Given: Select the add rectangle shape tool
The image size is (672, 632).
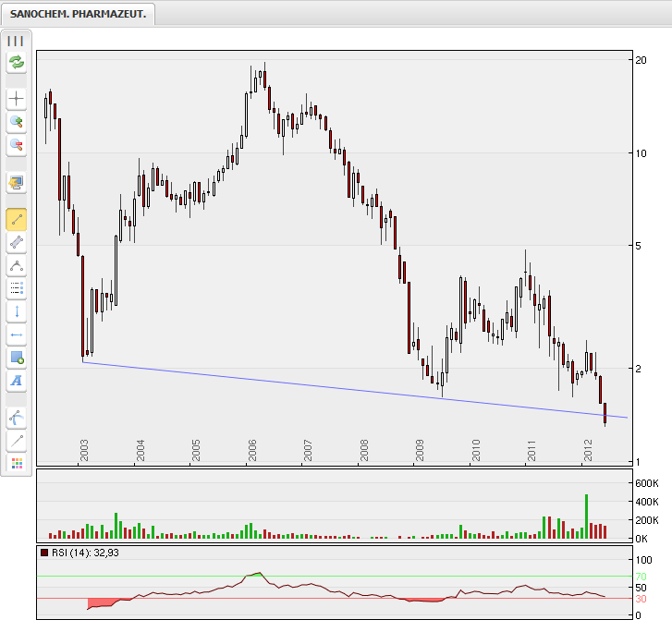Looking at the screenshot, I should pyautogui.click(x=17, y=358).
